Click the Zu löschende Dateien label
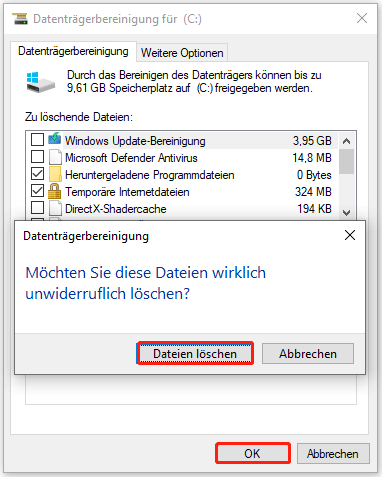This screenshot has height=477, width=382. click(79, 117)
